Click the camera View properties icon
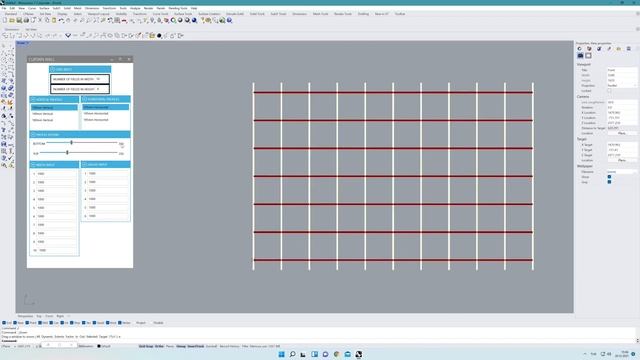This screenshot has height=360, width=640. coord(580,56)
